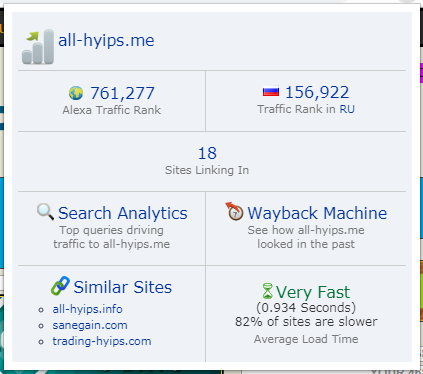Select the '(0.934 Seconds)' text
The image size is (423, 374).
[x=306, y=307]
